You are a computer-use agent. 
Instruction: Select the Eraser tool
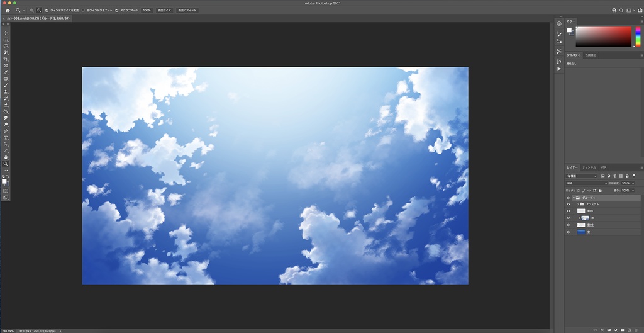tap(6, 105)
